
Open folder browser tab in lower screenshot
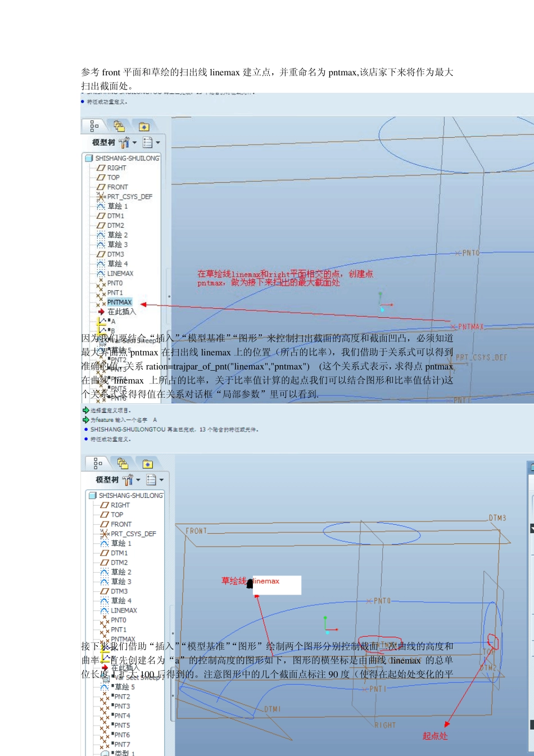click(123, 463)
